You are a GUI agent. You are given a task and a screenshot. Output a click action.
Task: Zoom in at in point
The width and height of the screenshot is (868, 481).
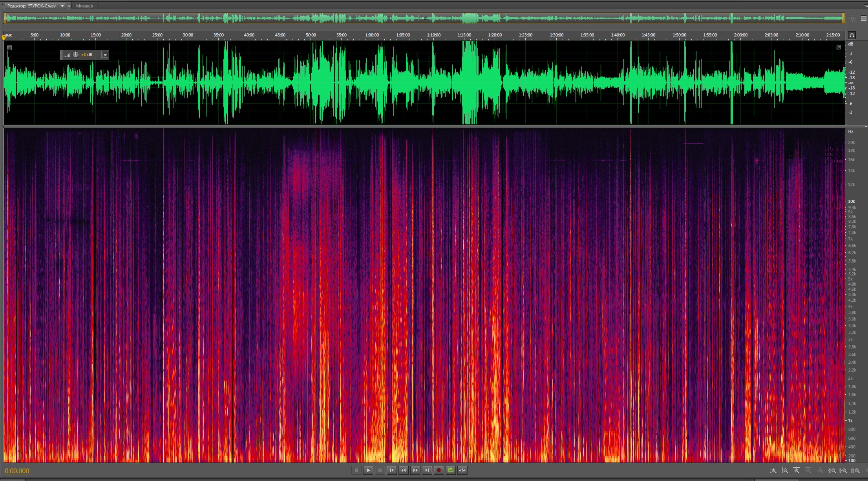(832, 470)
